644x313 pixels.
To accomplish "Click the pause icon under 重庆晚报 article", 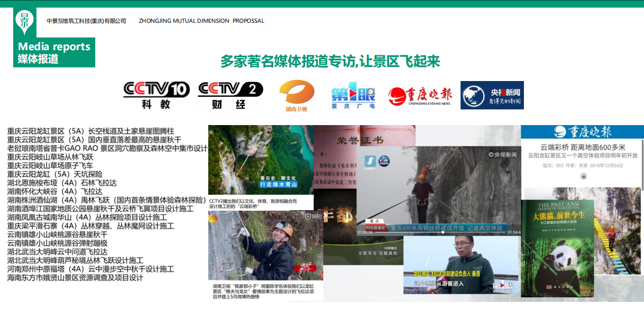I will pos(583,176).
